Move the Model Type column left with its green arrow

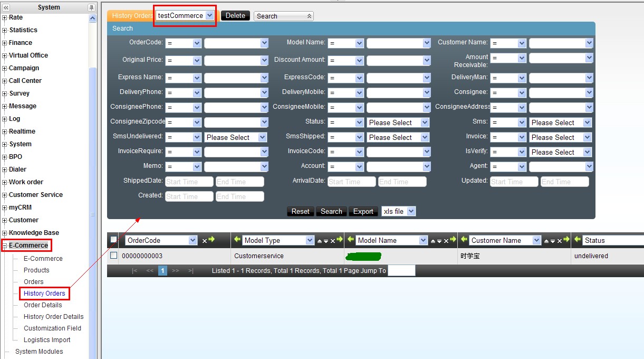pyautogui.click(x=237, y=240)
